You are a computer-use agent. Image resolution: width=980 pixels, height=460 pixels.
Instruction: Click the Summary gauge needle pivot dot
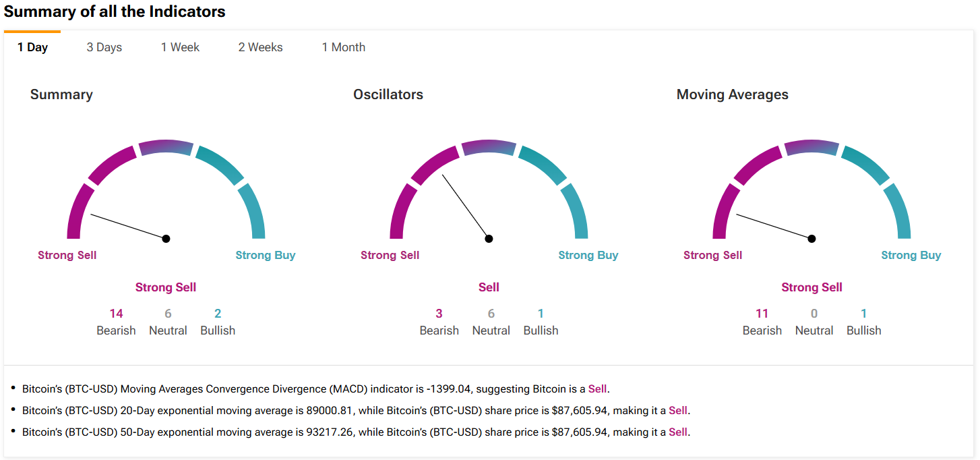pos(166,239)
